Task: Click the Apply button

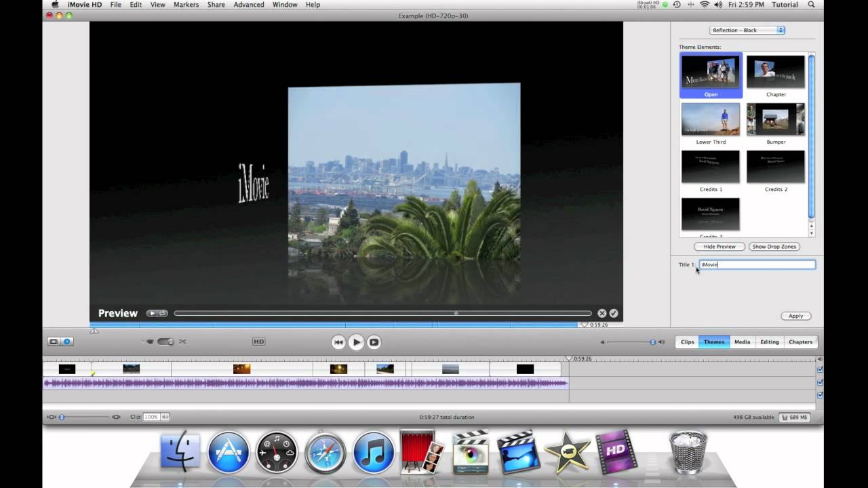Action: point(795,316)
